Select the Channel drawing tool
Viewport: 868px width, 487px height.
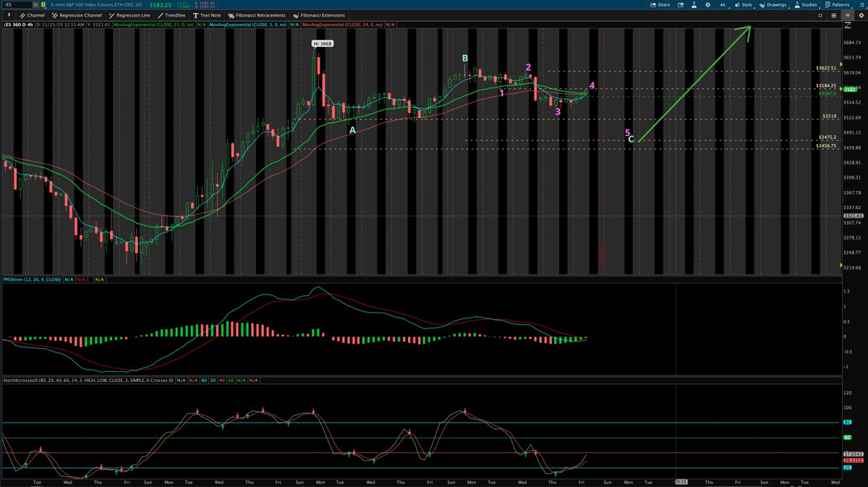32,14
